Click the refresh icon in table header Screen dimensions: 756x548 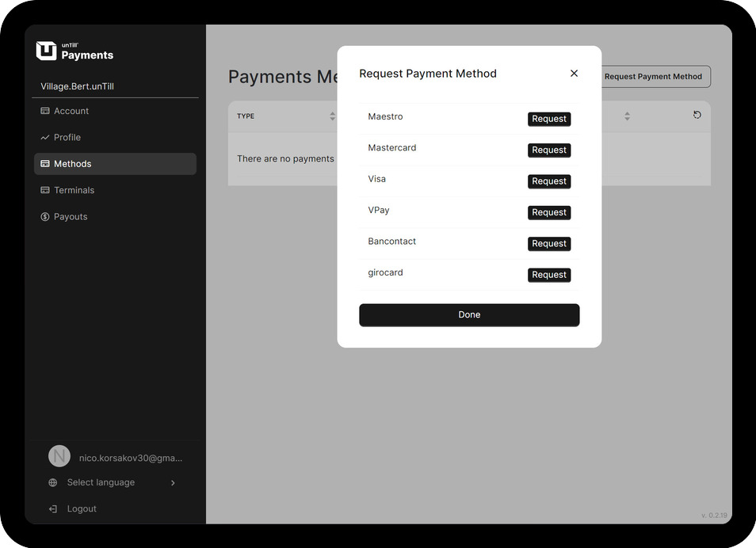(697, 116)
